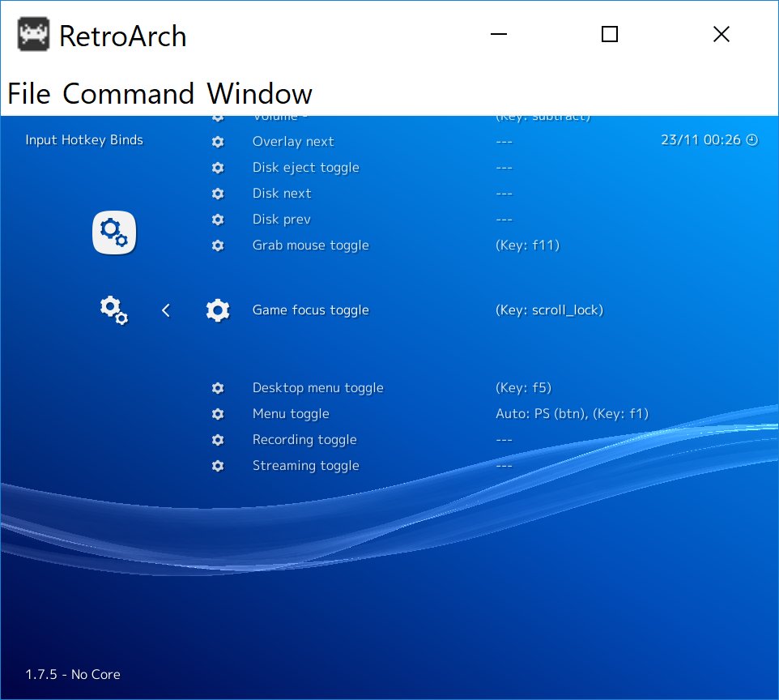Click the gear icon next to Overlay next
Screen dimensions: 779x700
click(218, 142)
